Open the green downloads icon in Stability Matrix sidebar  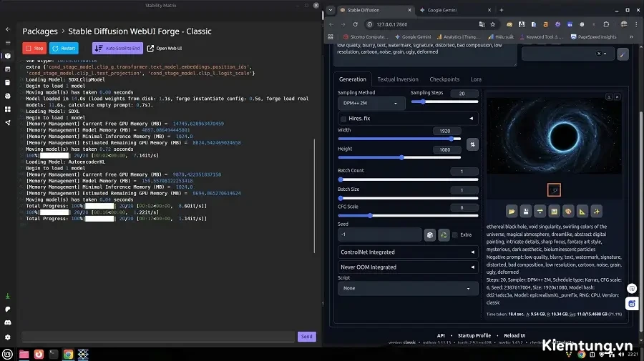(x=8, y=296)
